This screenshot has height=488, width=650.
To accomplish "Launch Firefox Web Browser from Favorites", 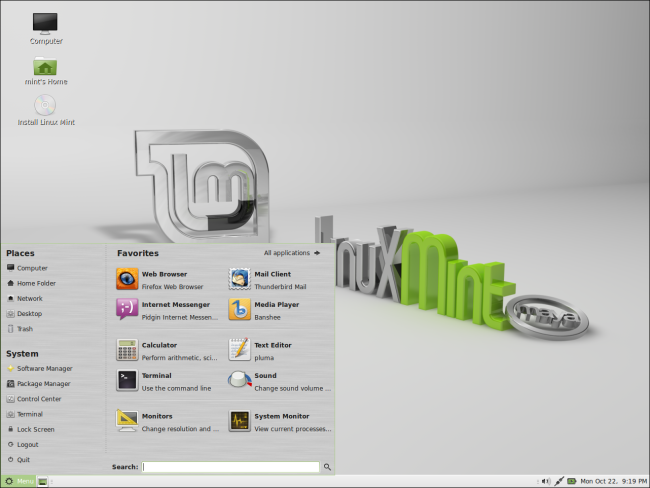I will pyautogui.click(x=127, y=279).
